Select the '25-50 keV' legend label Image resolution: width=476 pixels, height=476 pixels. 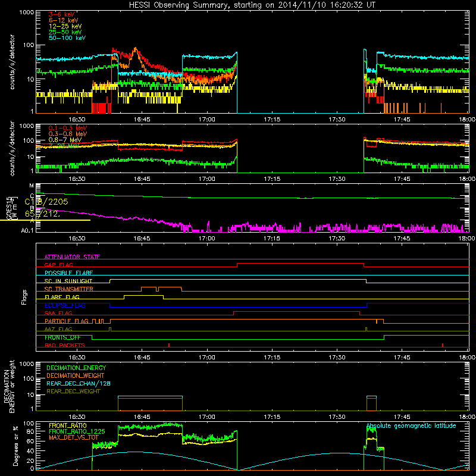65,32
